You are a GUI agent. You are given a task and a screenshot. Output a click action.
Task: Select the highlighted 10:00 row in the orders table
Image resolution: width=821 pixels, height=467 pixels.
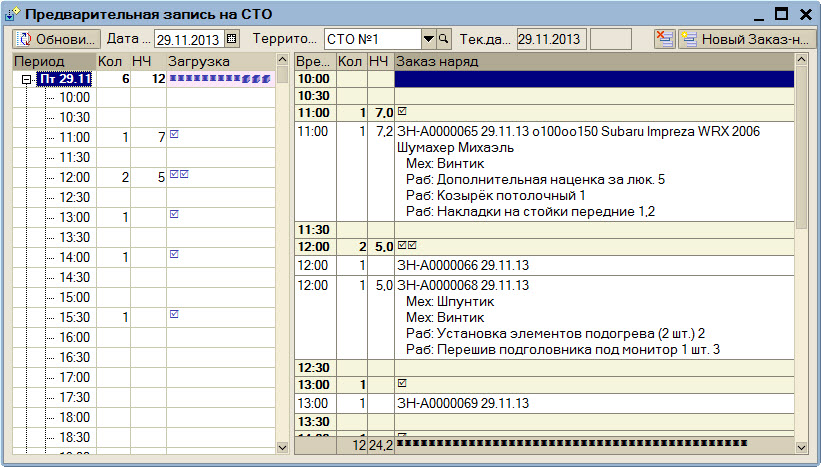coord(544,79)
